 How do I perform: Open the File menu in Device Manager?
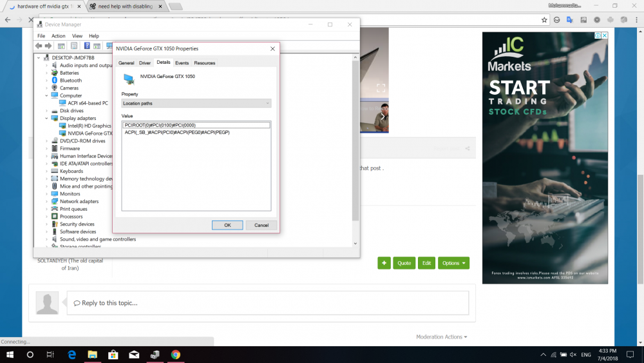tap(41, 35)
